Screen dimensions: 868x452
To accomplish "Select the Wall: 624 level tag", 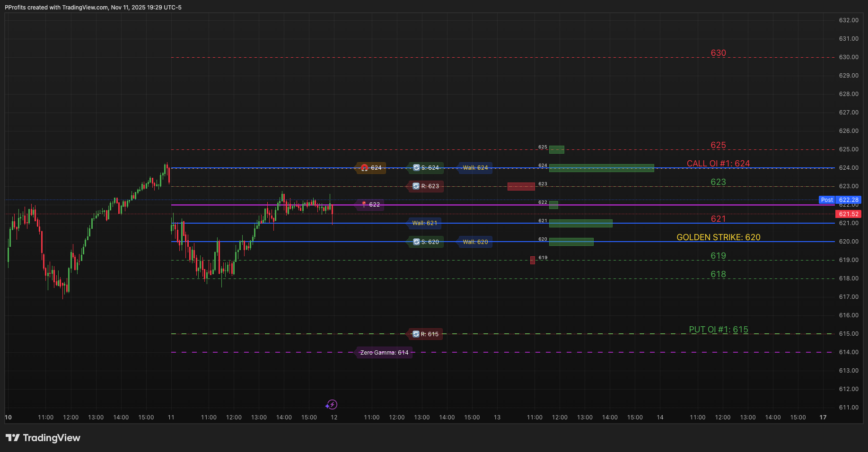I will click(x=475, y=168).
